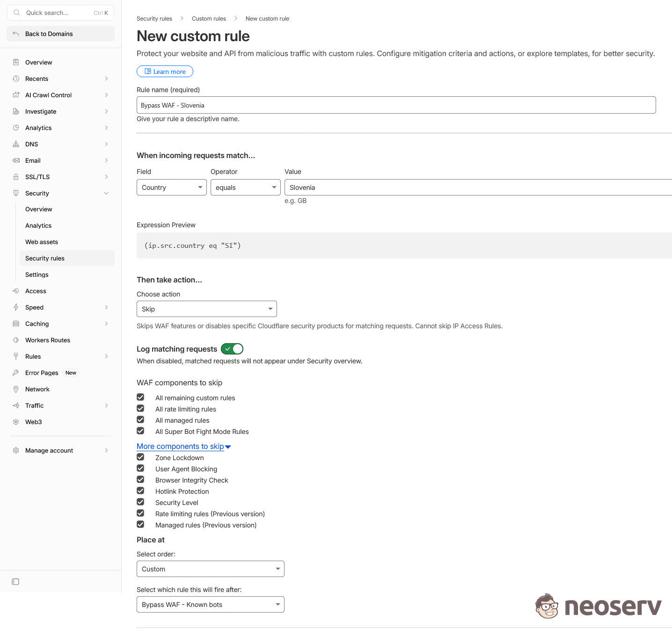
Task: Click the Web3 icon in sidebar
Action: click(x=16, y=422)
